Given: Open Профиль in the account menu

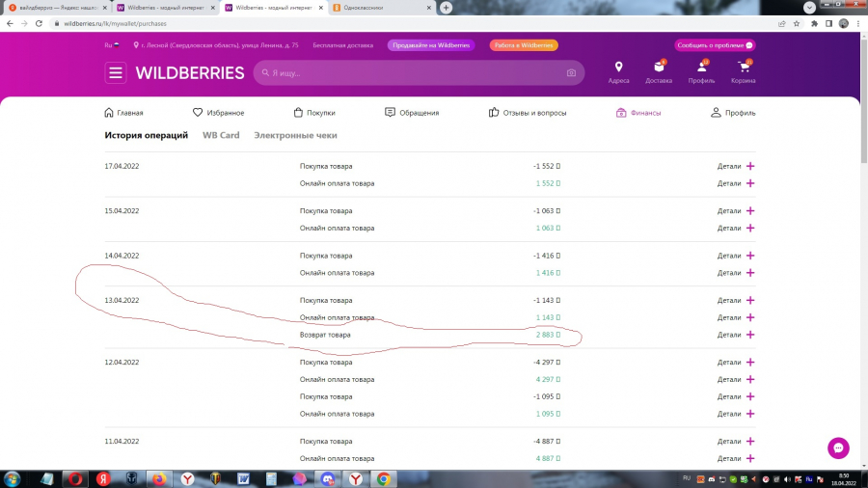Looking at the screenshot, I should 733,113.
